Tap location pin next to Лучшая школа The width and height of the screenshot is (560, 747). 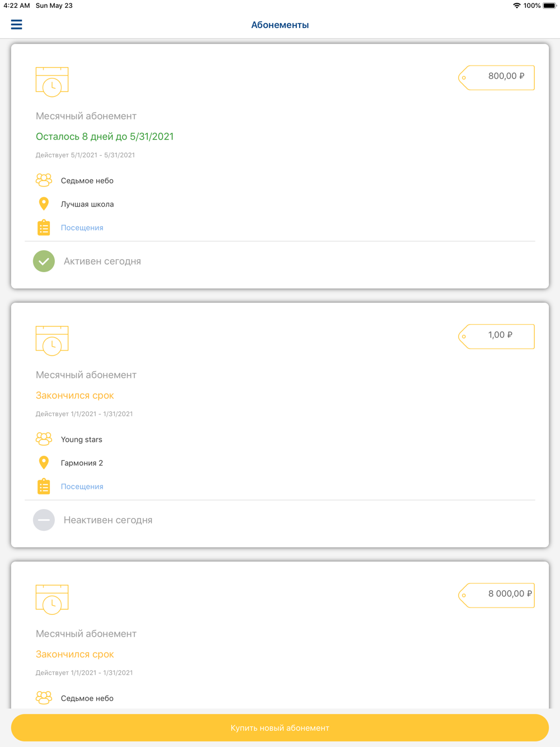44,204
